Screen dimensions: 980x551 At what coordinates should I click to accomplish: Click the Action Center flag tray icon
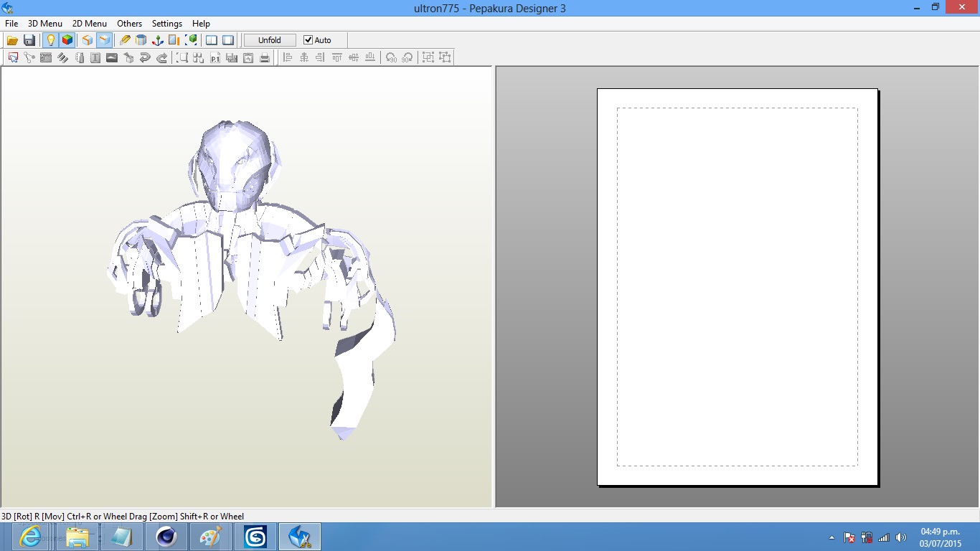coord(849,537)
